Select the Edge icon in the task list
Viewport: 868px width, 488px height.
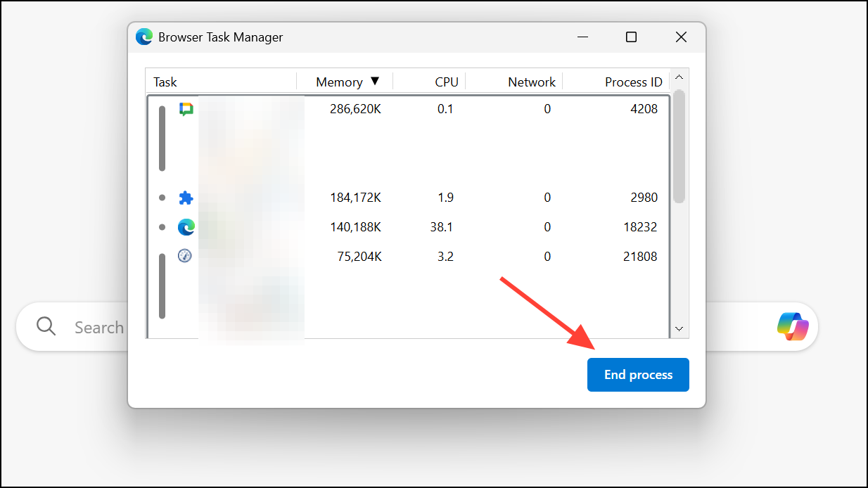point(186,227)
